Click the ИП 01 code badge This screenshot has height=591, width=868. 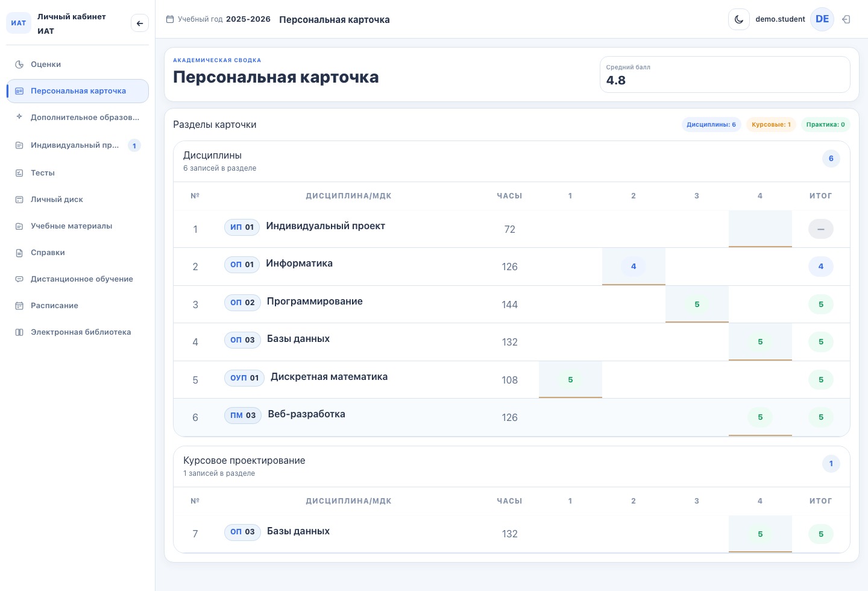(x=242, y=227)
